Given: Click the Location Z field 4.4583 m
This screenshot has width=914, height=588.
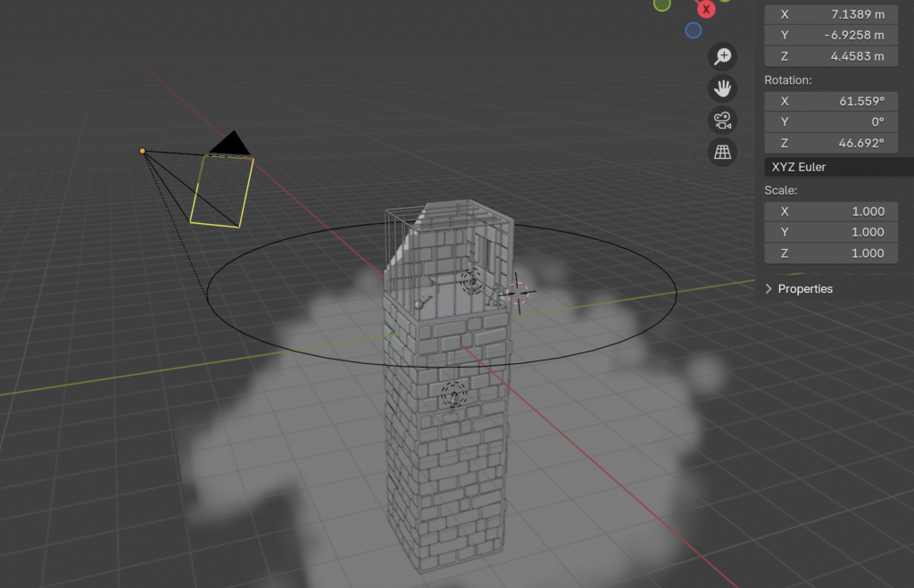Looking at the screenshot, I should [831, 56].
